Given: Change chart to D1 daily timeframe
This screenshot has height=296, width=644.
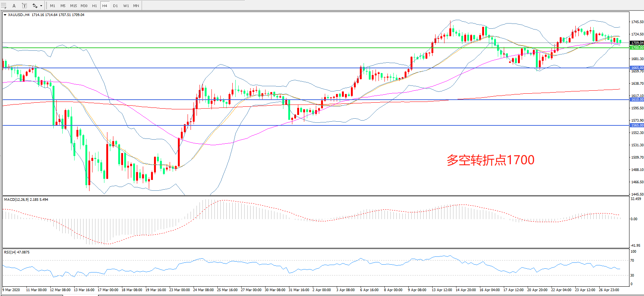Looking at the screenshot, I should [x=115, y=6].
